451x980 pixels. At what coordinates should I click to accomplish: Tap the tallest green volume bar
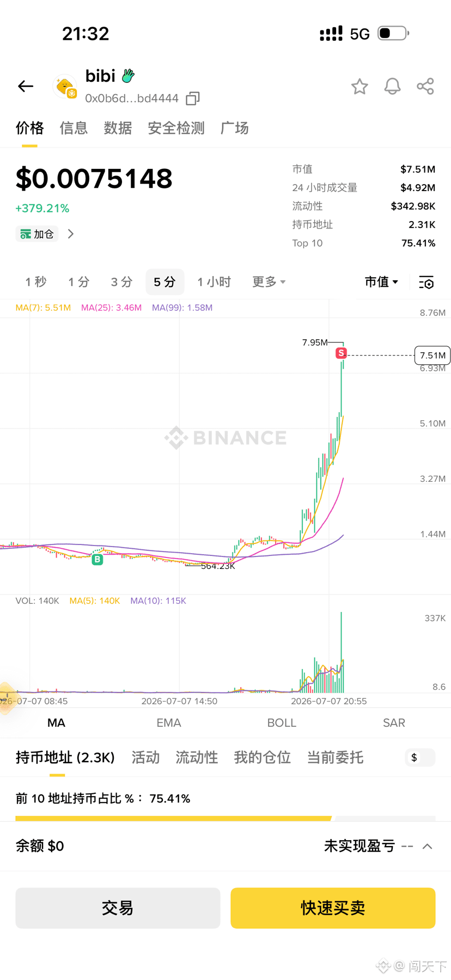coord(342,652)
